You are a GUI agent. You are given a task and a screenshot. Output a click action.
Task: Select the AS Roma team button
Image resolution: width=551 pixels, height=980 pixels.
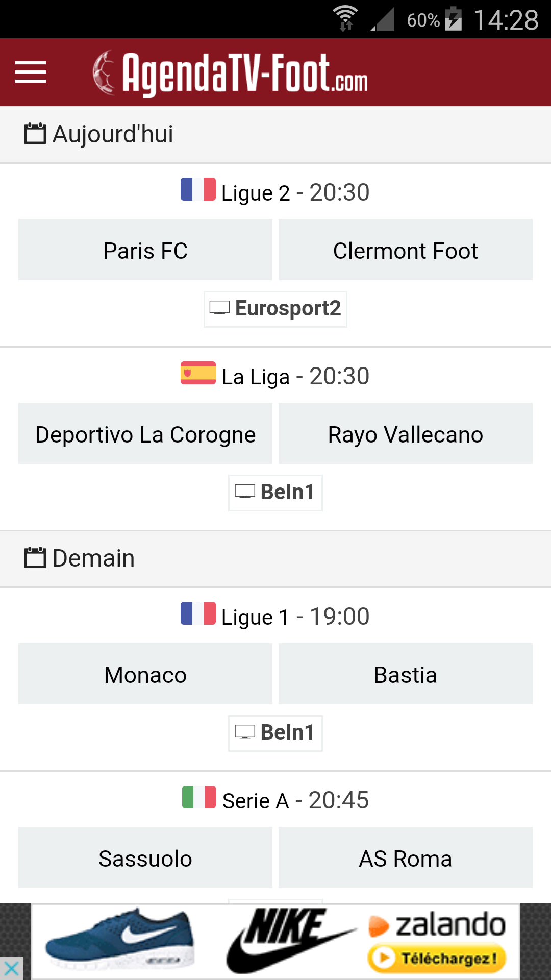click(x=406, y=858)
